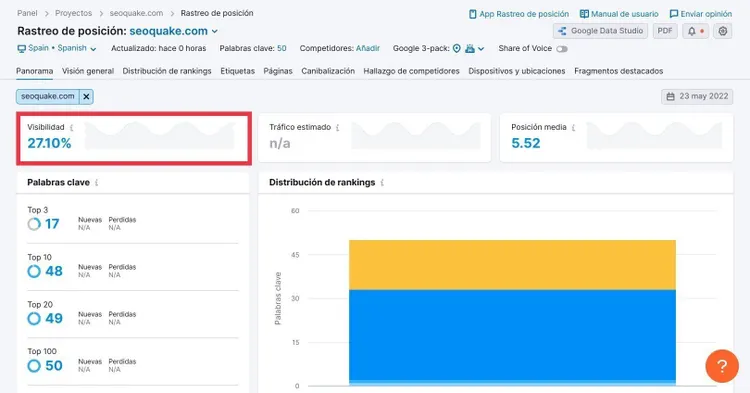Expand seoquake.com project dropdown
750x393 pixels.
tap(215, 32)
